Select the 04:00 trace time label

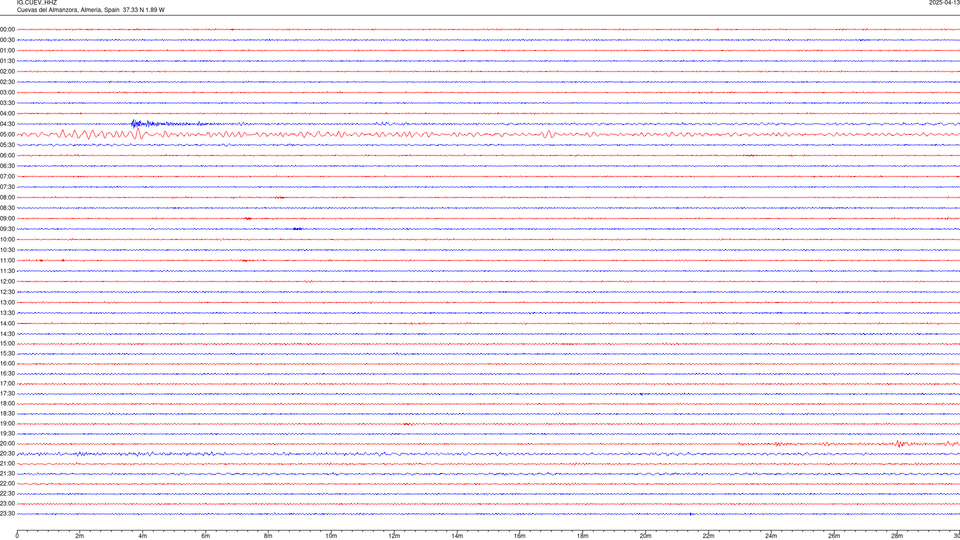(x=7, y=113)
